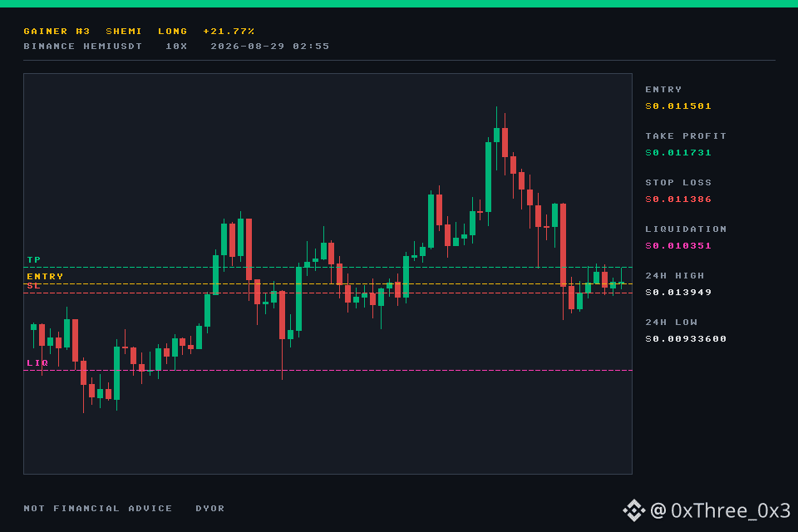Click the 10X leverage text
The image size is (798, 532).
[176, 47]
